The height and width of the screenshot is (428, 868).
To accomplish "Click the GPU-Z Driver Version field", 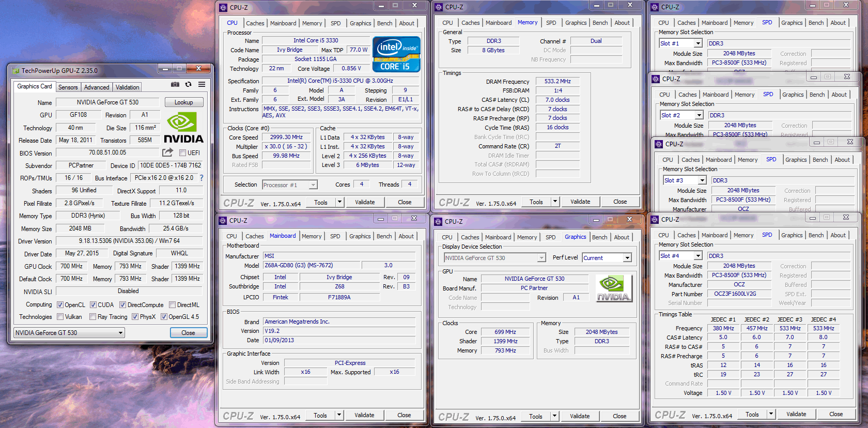I will click(x=129, y=241).
